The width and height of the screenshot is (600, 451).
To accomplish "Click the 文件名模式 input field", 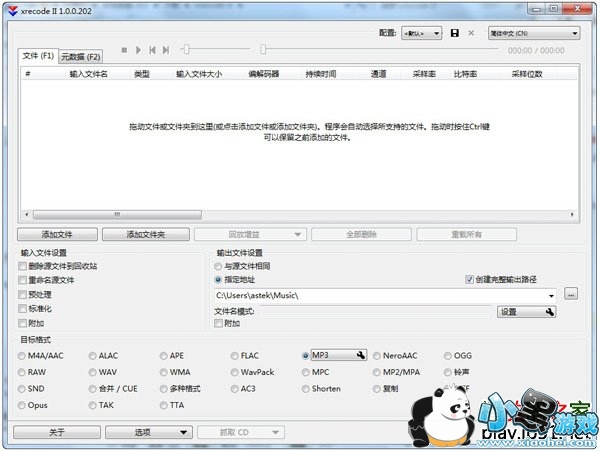I will click(x=376, y=312).
